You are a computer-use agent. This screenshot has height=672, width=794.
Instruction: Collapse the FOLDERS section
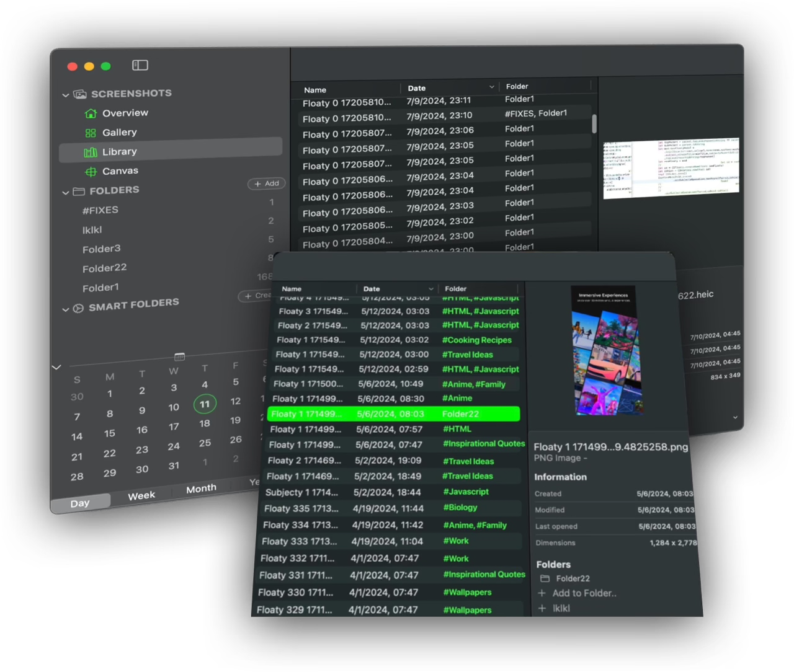[65, 192]
